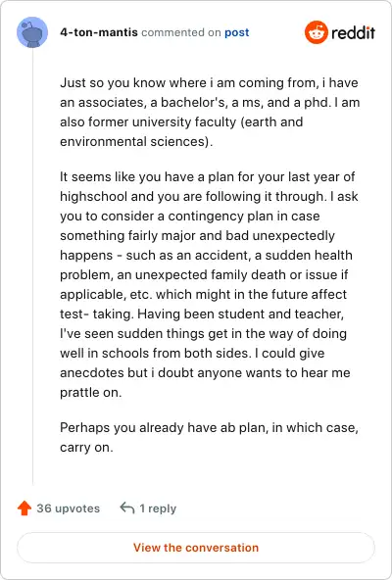
Task: Click the paragraph starting "It seems like you"
Action: pyautogui.click(x=209, y=284)
